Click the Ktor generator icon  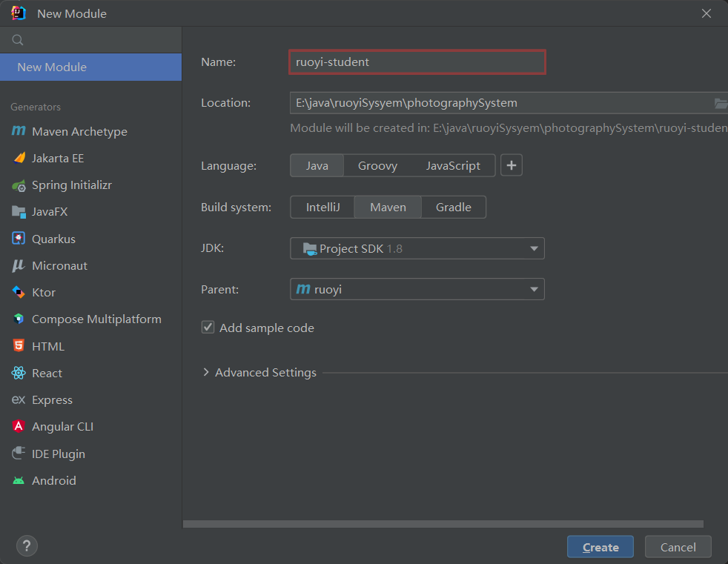(x=19, y=292)
